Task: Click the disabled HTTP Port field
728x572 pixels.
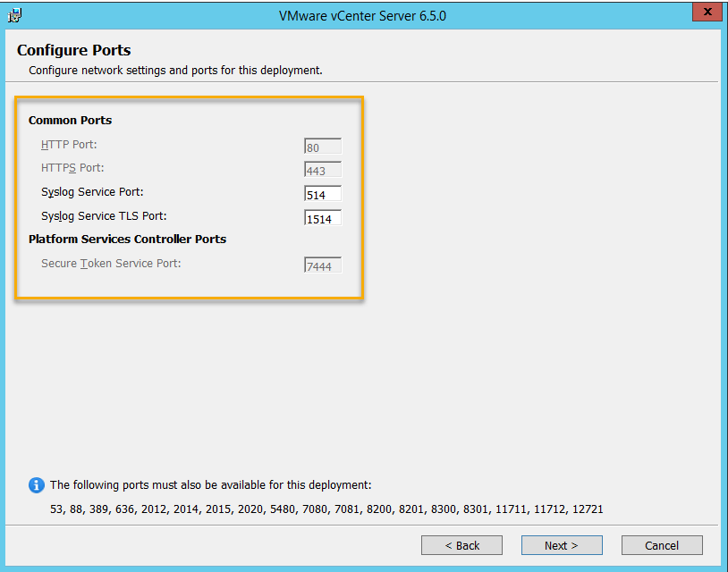Action: (x=322, y=147)
